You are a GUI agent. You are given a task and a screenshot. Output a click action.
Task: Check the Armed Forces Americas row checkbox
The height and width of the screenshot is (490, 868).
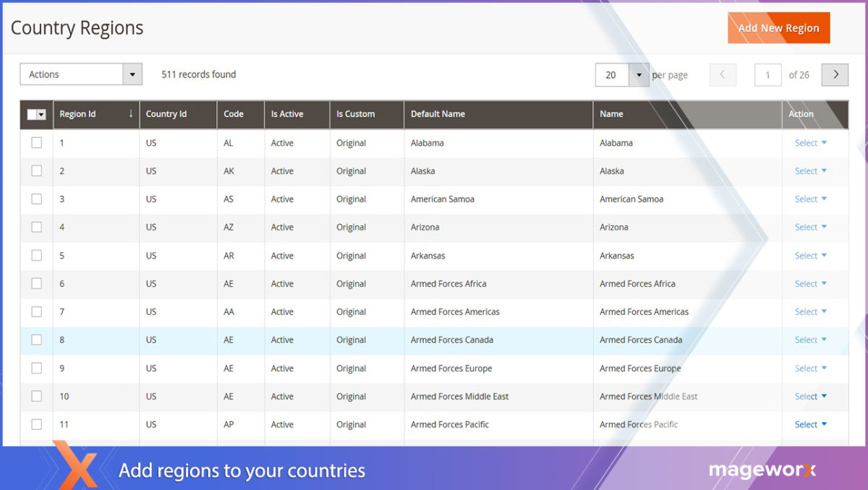coord(37,311)
